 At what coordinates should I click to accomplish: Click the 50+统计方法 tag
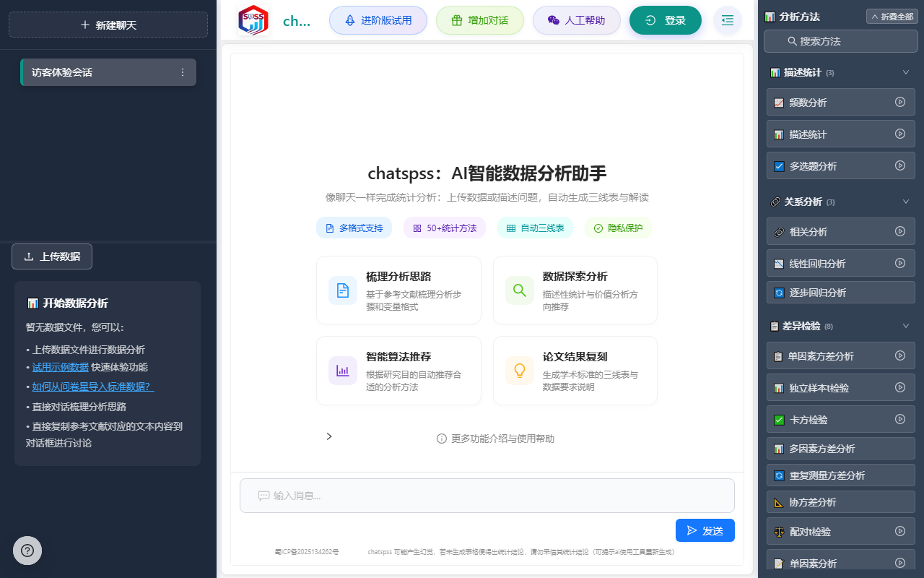pos(445,228)
